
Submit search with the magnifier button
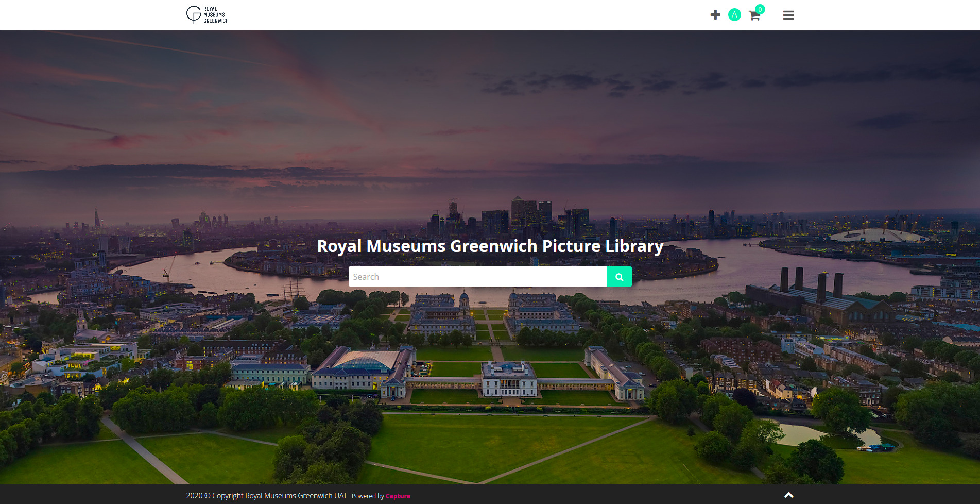pos(619,277)
